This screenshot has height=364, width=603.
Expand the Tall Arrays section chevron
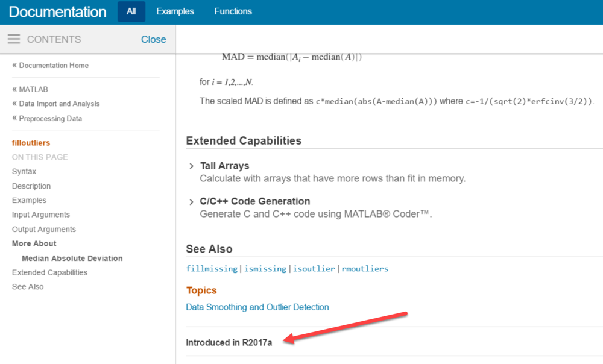click(x=191, y=166)
